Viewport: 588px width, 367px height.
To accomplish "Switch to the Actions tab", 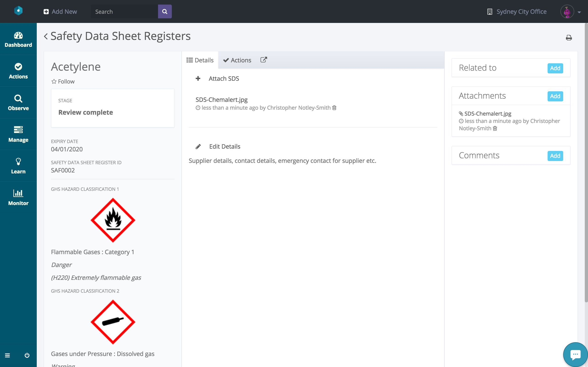I will [x=237, y=60].
